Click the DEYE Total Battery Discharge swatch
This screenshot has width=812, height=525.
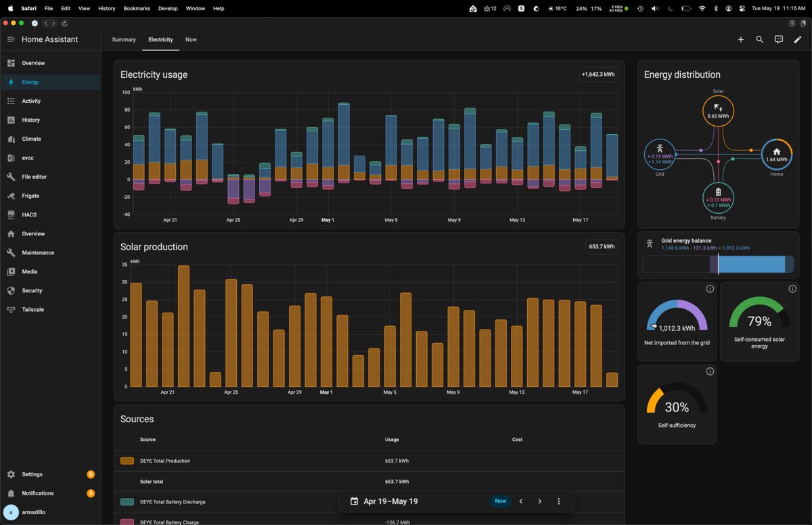click(x=127, y=502)
